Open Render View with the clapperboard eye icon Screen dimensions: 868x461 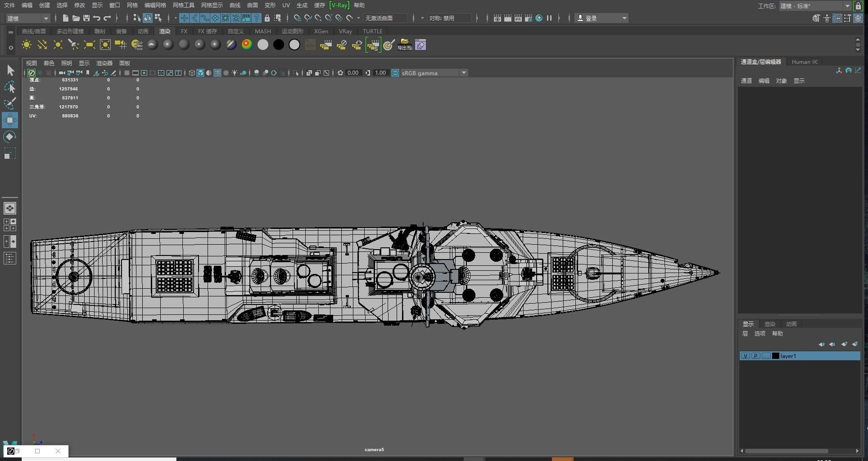497,18
